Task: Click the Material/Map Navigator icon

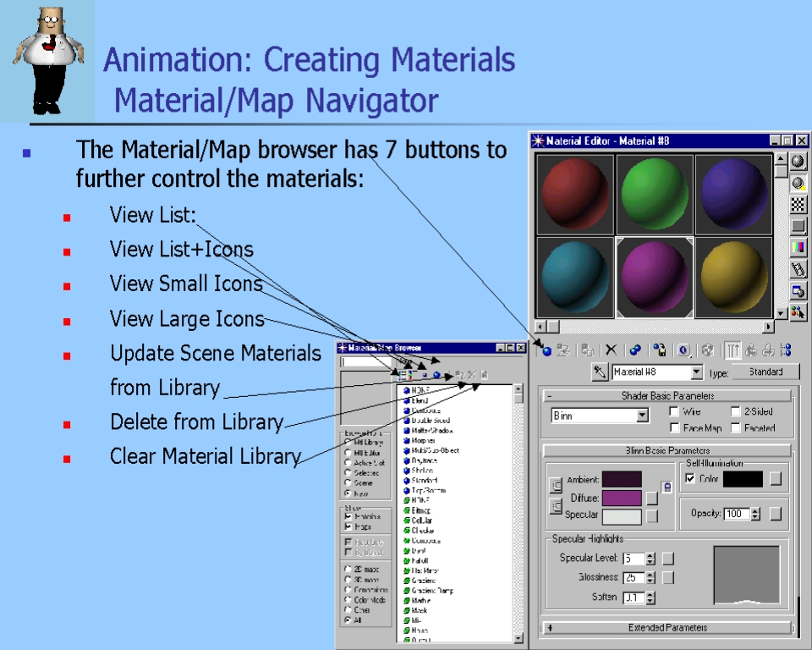Action: tap(787, 350)
